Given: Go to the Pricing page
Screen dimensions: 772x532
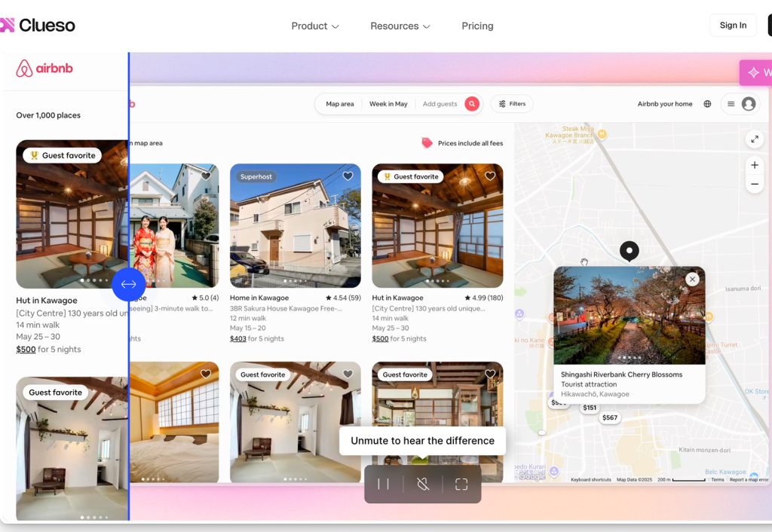Looking at the screenshot, I should point(477,26).
